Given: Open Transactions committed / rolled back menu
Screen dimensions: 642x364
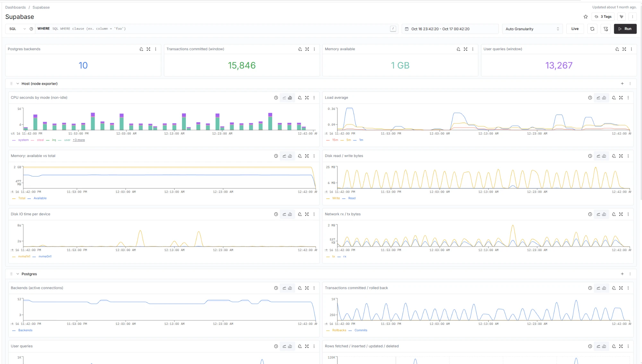Looking at the screenshot, I should coord(628,288).
